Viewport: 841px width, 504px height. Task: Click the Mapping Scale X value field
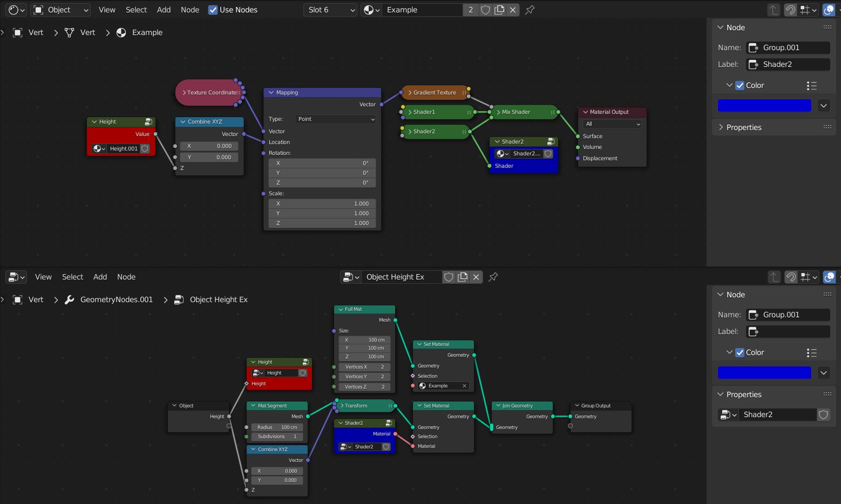coord(322,203)
